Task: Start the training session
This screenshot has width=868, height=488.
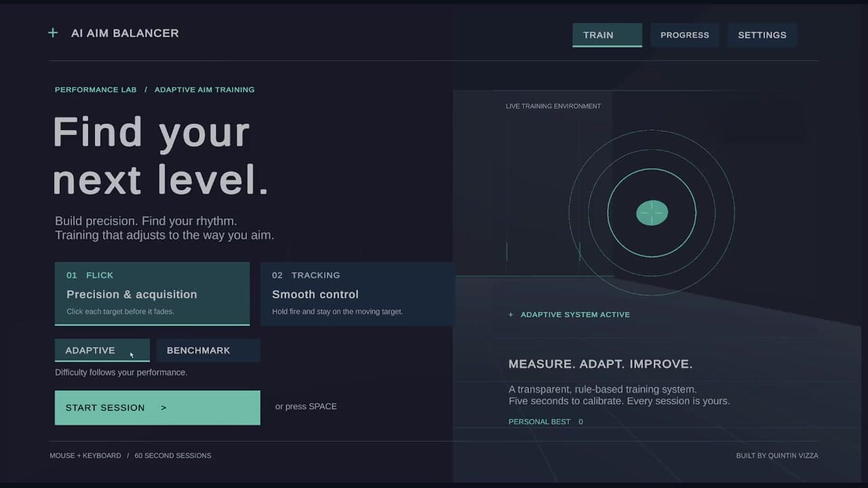Action: (157, 407)
